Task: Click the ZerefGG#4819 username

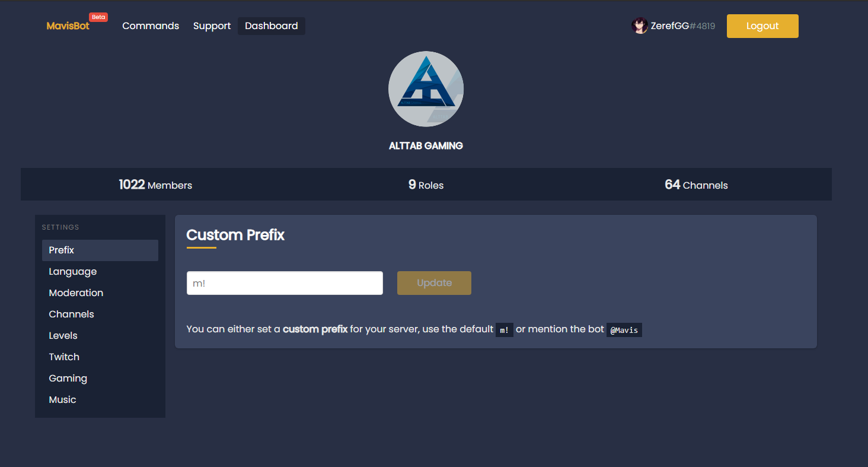Action: tap(682, 26)
